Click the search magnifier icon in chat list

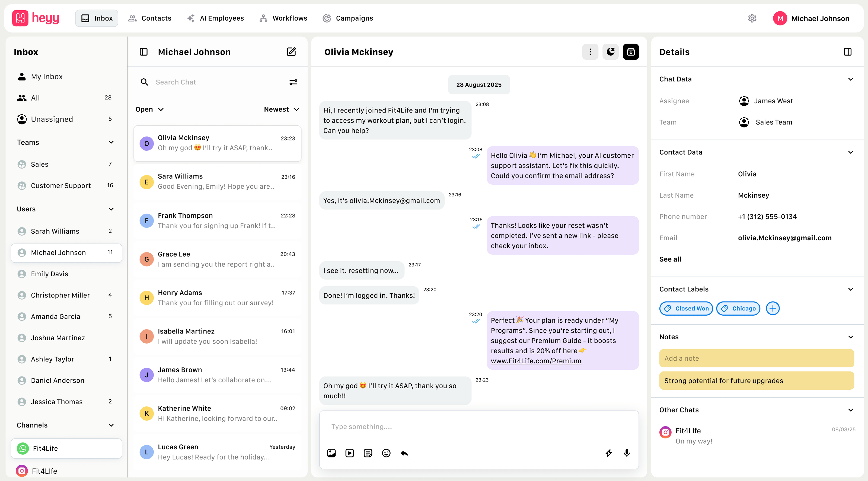click(144, 82)
